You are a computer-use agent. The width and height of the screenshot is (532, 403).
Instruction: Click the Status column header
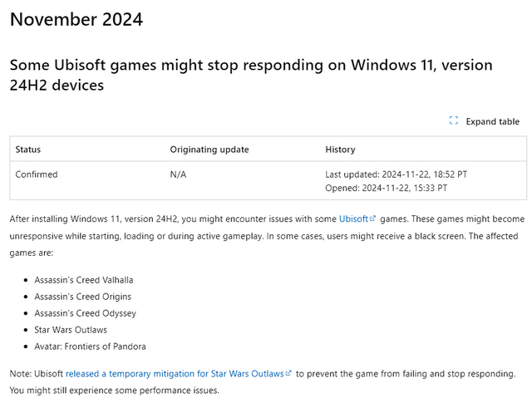[27, 150]
